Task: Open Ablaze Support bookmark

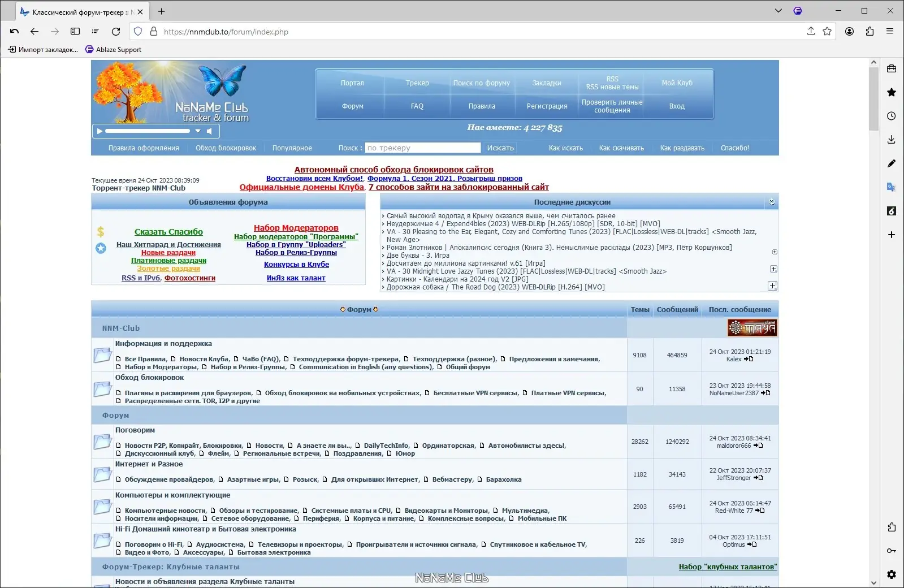Action: [113, 50]
